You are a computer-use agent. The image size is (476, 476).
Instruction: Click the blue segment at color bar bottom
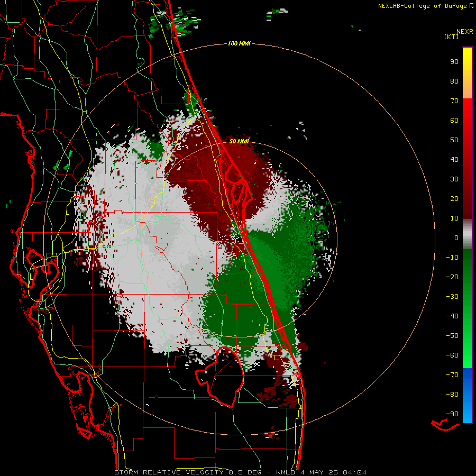(467, 396)
